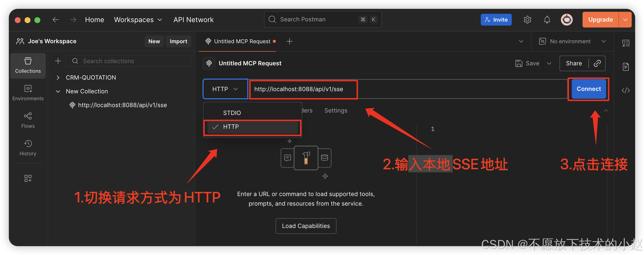Viewport: 644px width, 255px height.
Task: Collapse the New Collection folder
Action: tap(58, 91)
